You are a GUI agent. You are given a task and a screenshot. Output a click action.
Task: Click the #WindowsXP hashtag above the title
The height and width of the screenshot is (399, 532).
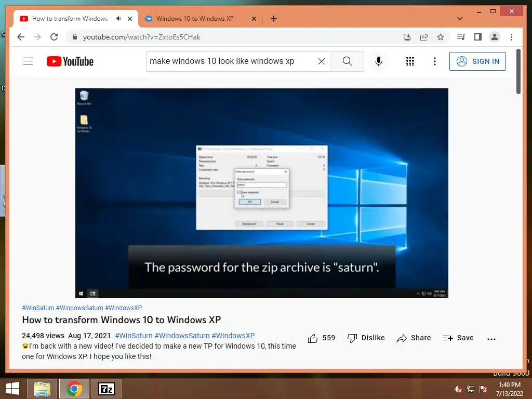tap(123, 308)
